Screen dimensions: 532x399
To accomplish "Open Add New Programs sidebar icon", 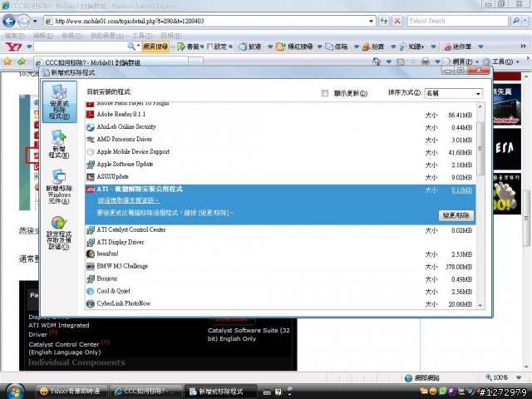I will click(x=59, y=144).
